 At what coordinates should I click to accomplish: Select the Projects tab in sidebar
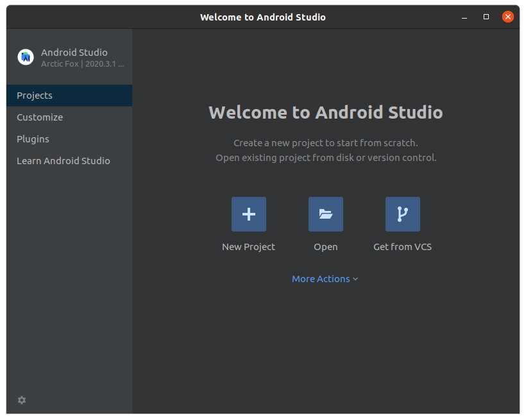[x=69, y=96]
